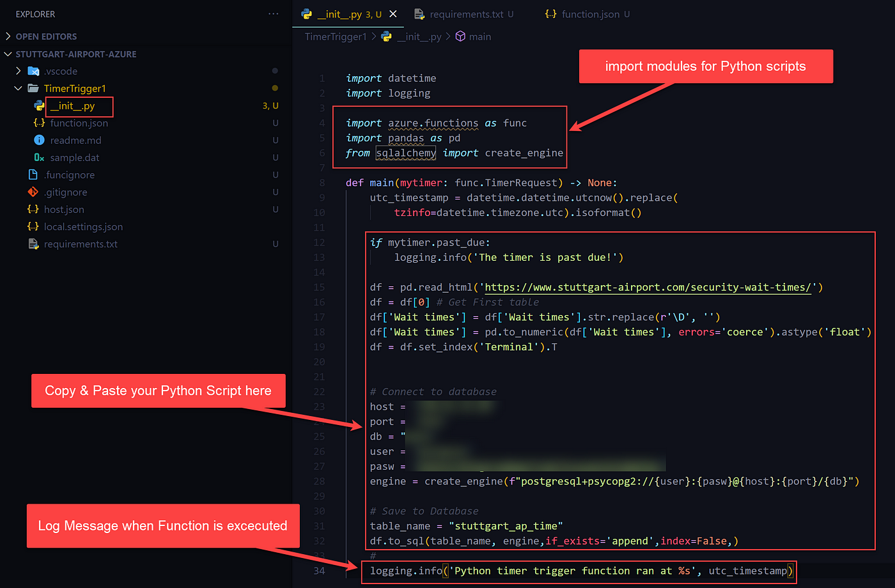895x588 pixels.
Task: Click the git icon beside .gitignore
Action: click(x=33, y=192)
